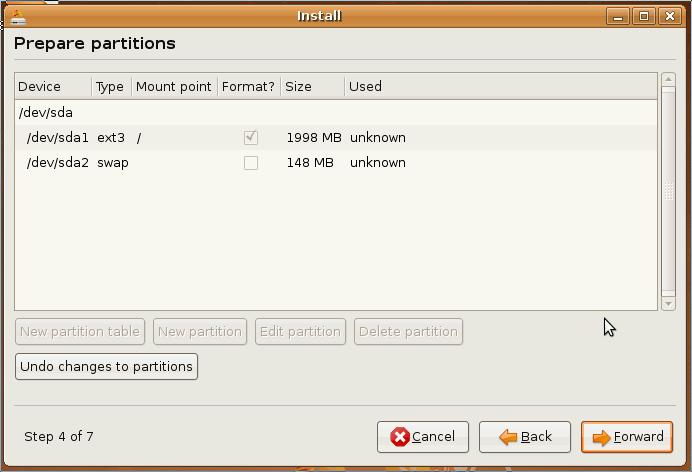Toggle format checkbox for /dev/sda1
Viewport: 692px width, 472px height.
[x=251, y=138]
